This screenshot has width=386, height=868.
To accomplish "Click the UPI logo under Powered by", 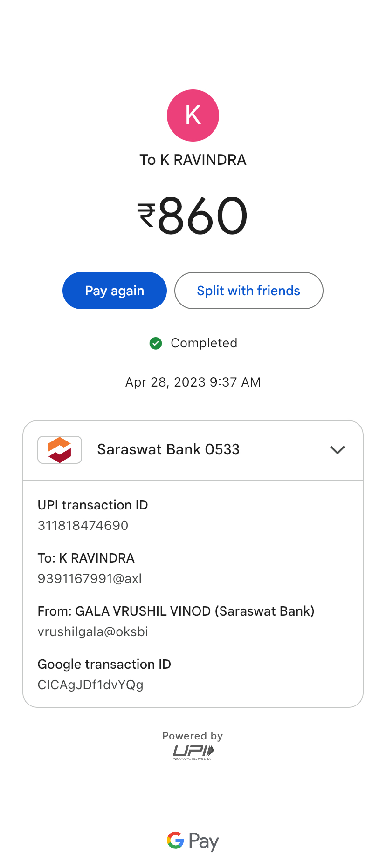I will tap(193, 751).
